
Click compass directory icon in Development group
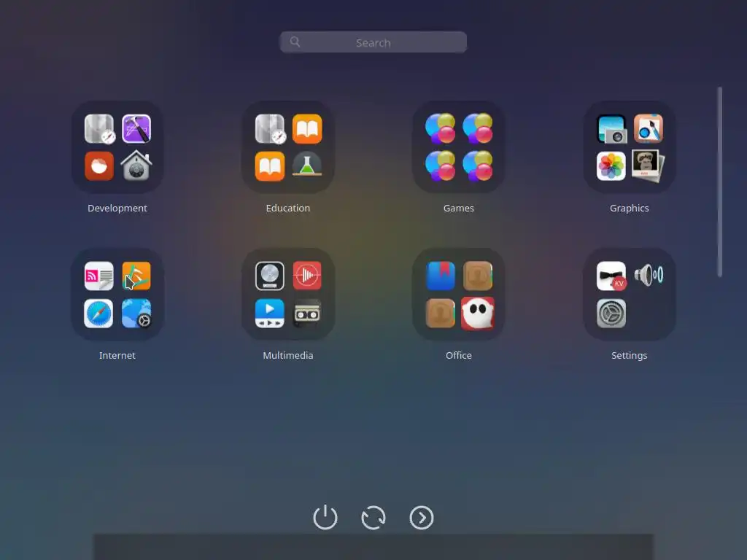pyautogui.click(x=99, y=128)
